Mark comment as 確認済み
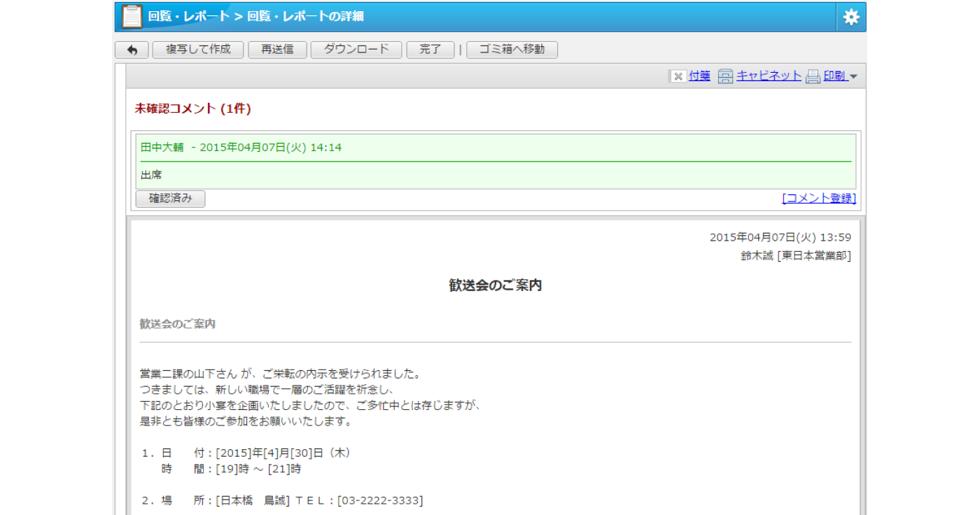Image resolution: width=980 pixels, height=515 pixels. pyautogui.click(x=170, y=199)
